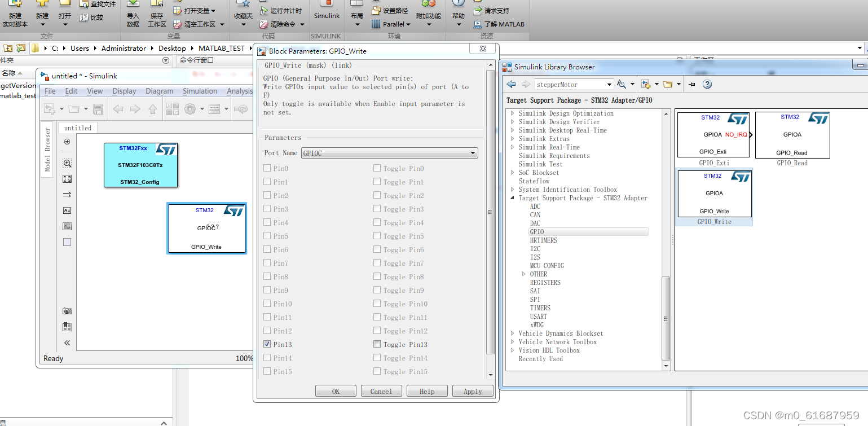Expand Vehicle Dynamics Blockset node

[513, 333]
